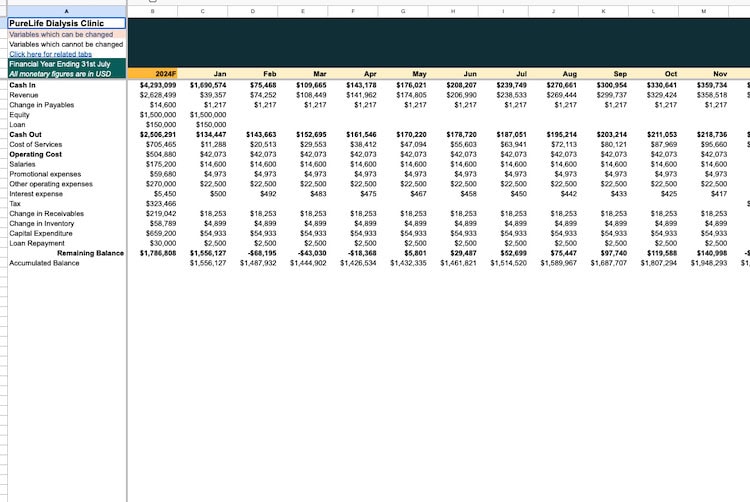
Task: Click the 'Tax' row label
Action: 15,204
